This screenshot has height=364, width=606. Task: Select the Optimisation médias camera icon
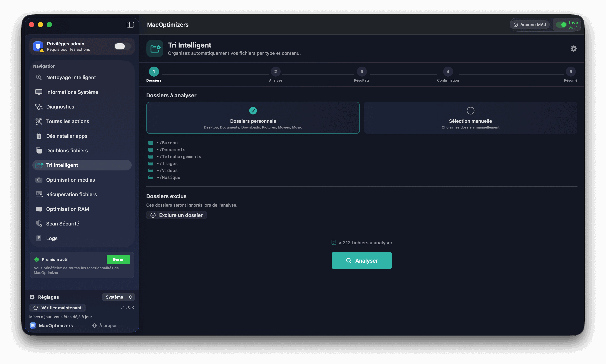(39, 179)
